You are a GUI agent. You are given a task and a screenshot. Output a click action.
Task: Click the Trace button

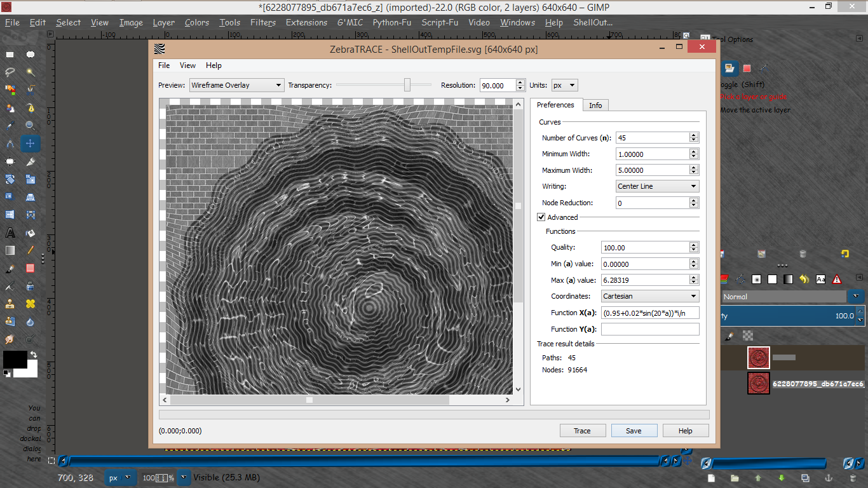[582, 431]
